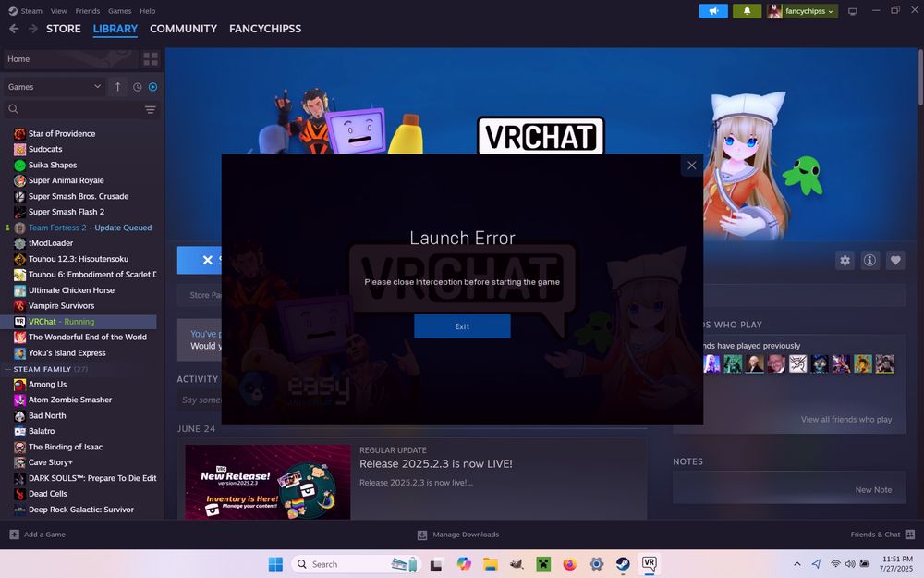Select Star of Providence in library

[62, 133]
